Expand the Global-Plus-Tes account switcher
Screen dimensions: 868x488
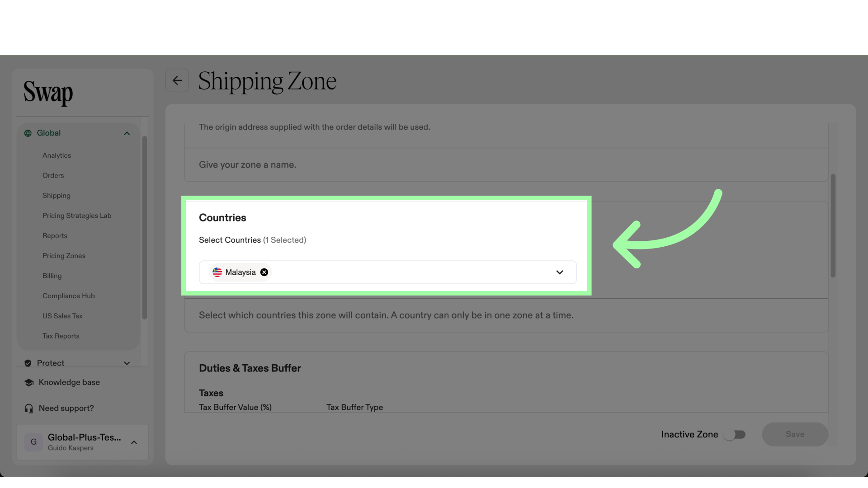click(x=134, y=442)
